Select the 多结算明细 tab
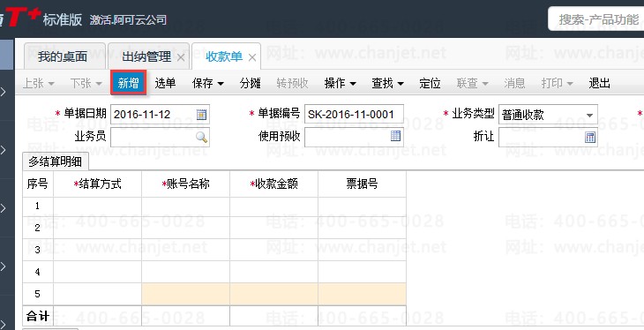This screenshot has width=644, height=330. 55,162
